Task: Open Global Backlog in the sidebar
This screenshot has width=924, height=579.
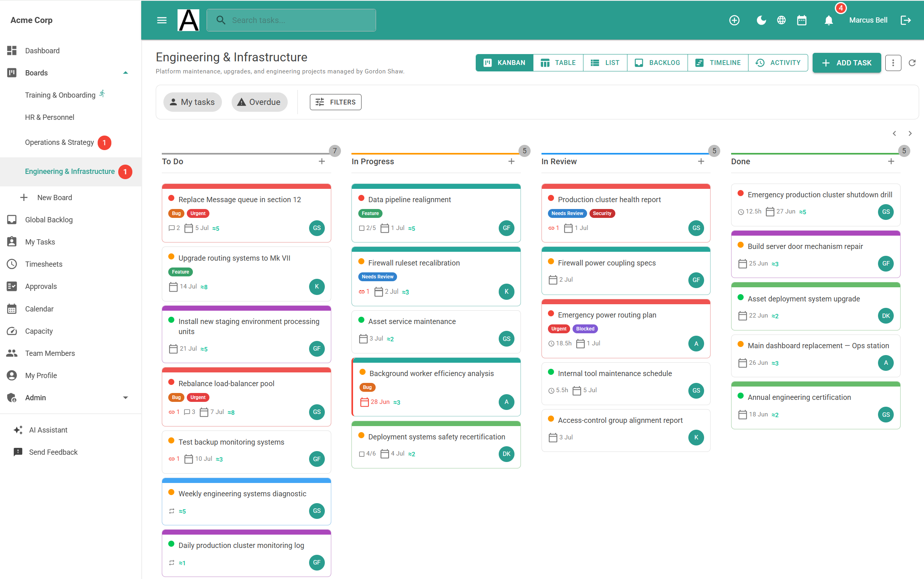Action: (x=71, y=219)
